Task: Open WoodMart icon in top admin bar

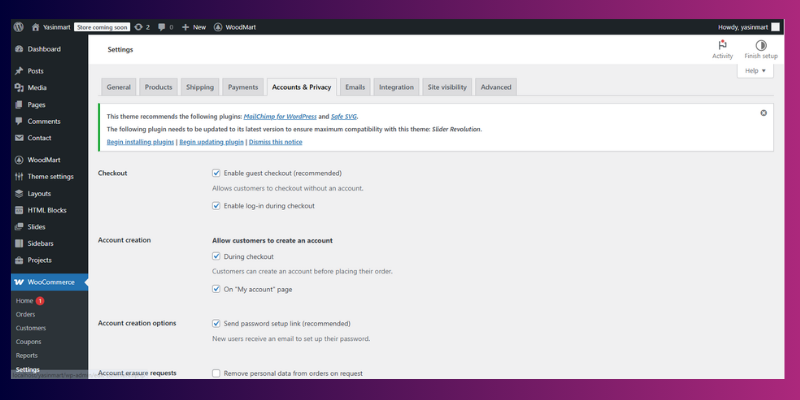Action: (x=218, y=27)
